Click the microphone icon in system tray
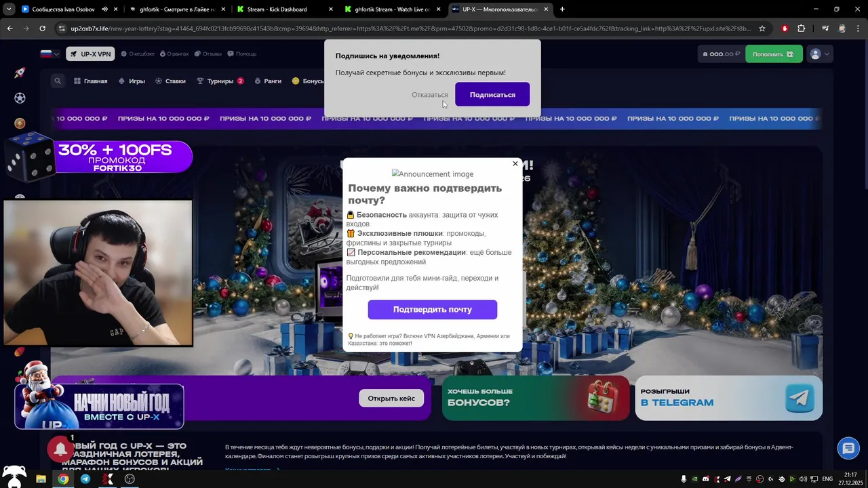Screen dimensions: 868x488 (684, 479)
